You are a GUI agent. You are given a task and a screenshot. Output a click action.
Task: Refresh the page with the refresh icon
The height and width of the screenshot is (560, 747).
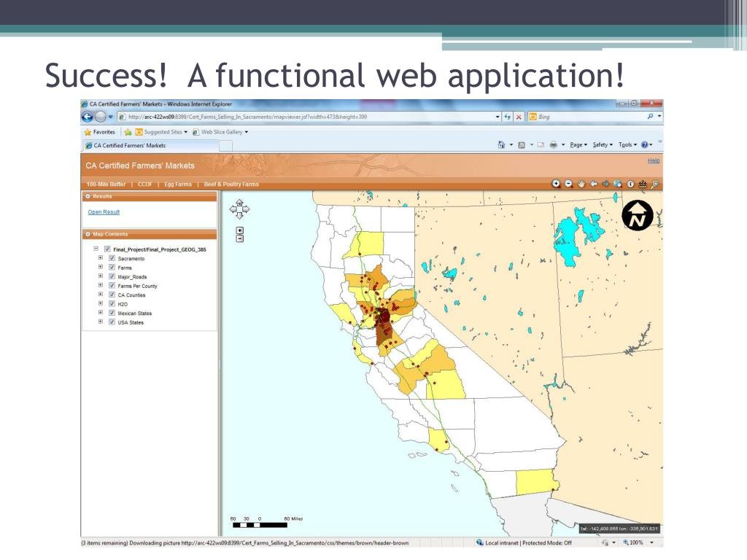click(x=508, y=117)
